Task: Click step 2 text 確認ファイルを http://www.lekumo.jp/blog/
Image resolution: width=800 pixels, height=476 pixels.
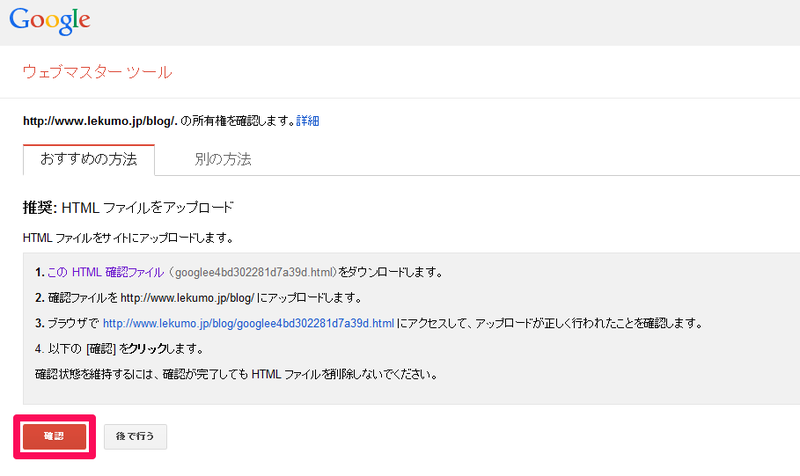Action: point(151,298)
